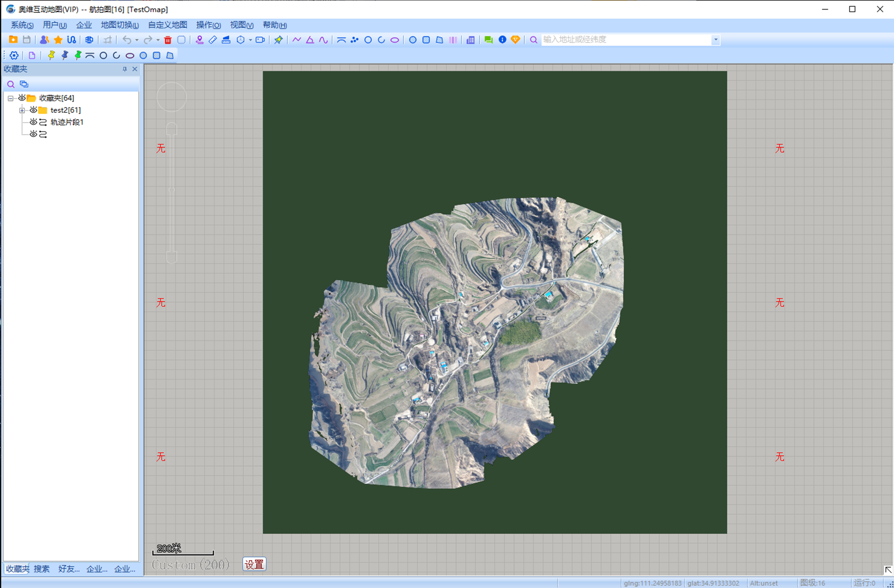Click the undo arrow icon
The width and height of the screenshot is (894, 588).
coord(126,40)
